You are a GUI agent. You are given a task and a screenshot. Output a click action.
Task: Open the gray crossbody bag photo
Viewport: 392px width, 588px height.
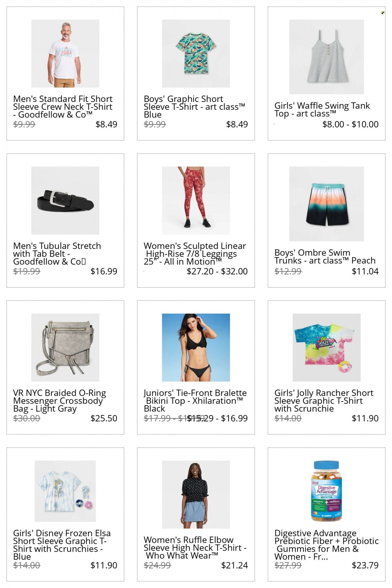click(x=65, y=347)
